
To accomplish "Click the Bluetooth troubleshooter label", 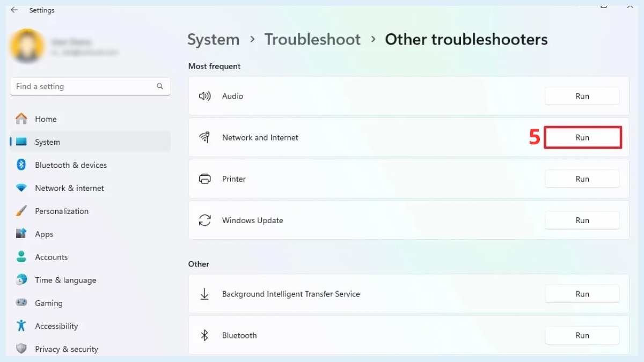I will click(239, 335).
